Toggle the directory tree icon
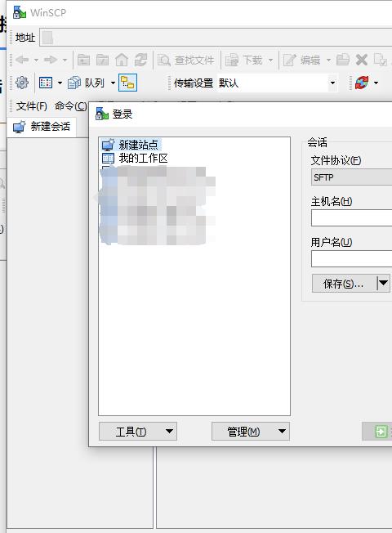This screenshot has height=533, width=392. pos(127,83)
